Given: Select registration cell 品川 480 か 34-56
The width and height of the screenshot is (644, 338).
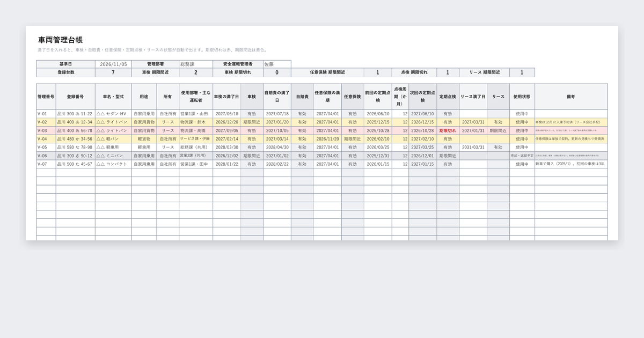Looking at the screenshot, I should tap(76, 139).
